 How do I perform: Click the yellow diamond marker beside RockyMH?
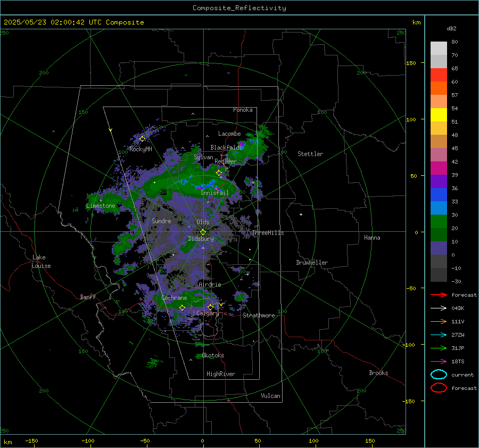click(x=142, y=139)
